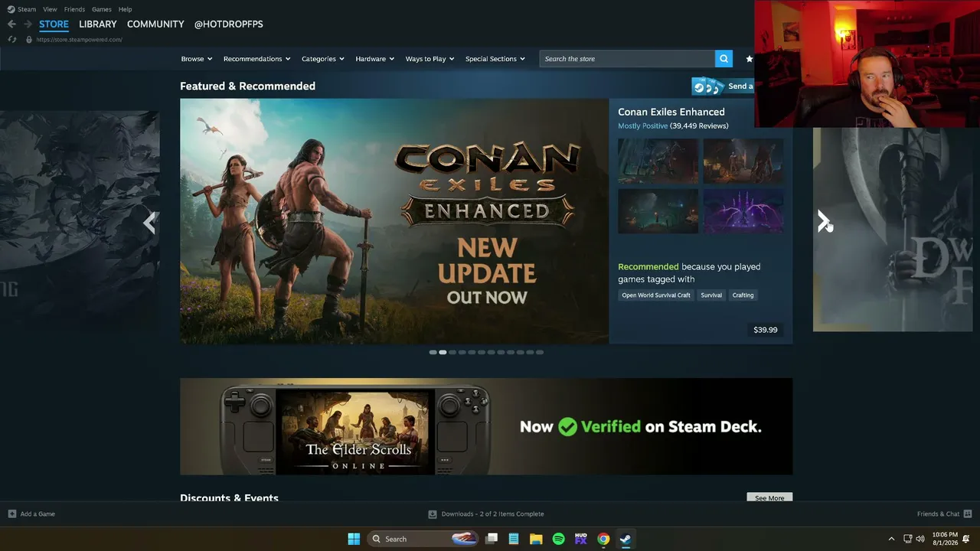Open the Mostly Positive reviews link
The width and height of the screenshot is (980, 551).
tap(643, 126)
